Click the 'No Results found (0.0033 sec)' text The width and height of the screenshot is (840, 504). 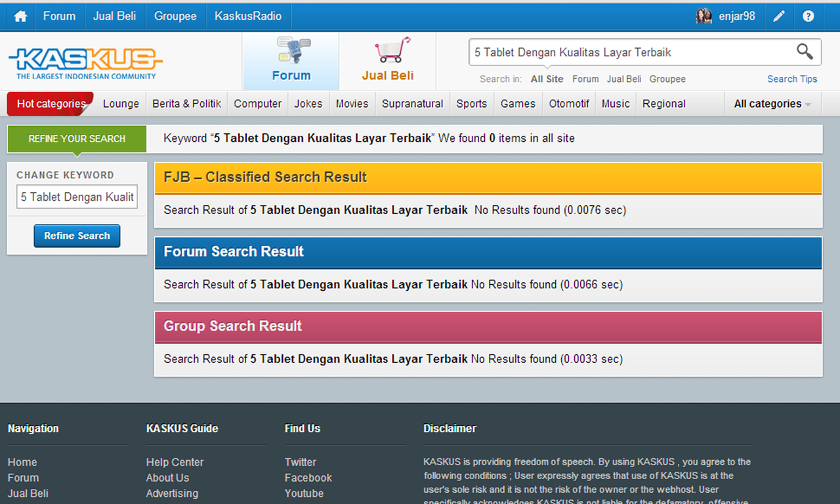click(x=547, y=359)
